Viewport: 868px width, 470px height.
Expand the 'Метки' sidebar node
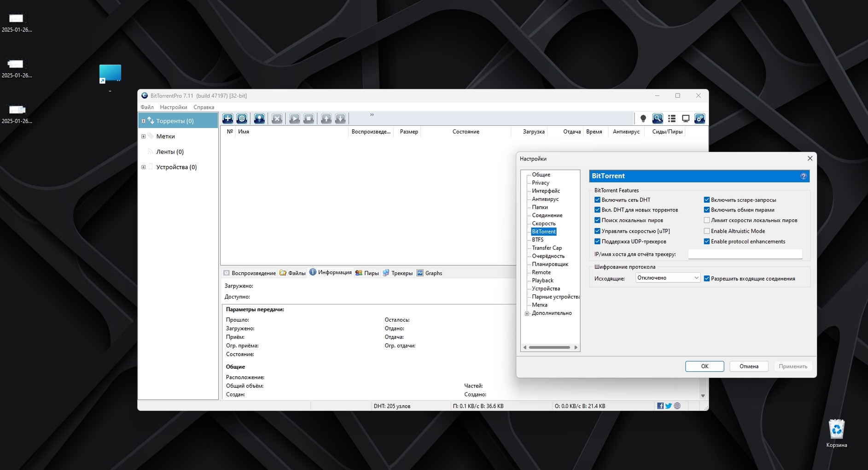143,136
